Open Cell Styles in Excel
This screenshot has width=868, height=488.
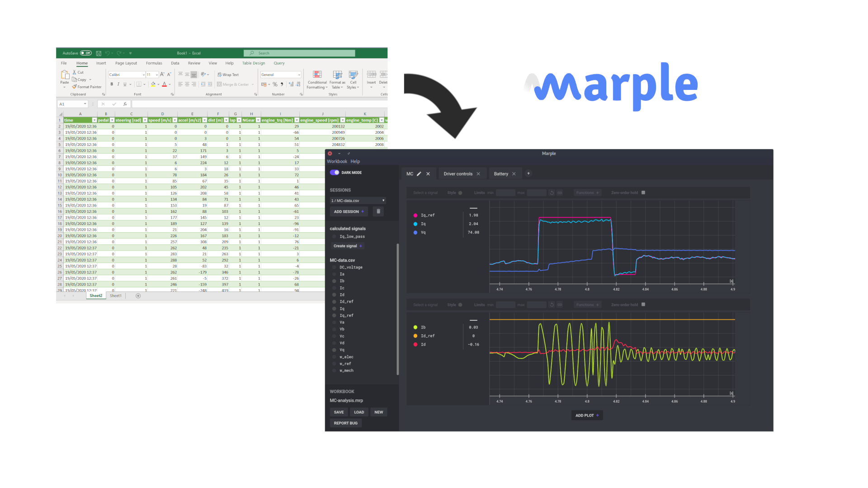click(353, 80)
